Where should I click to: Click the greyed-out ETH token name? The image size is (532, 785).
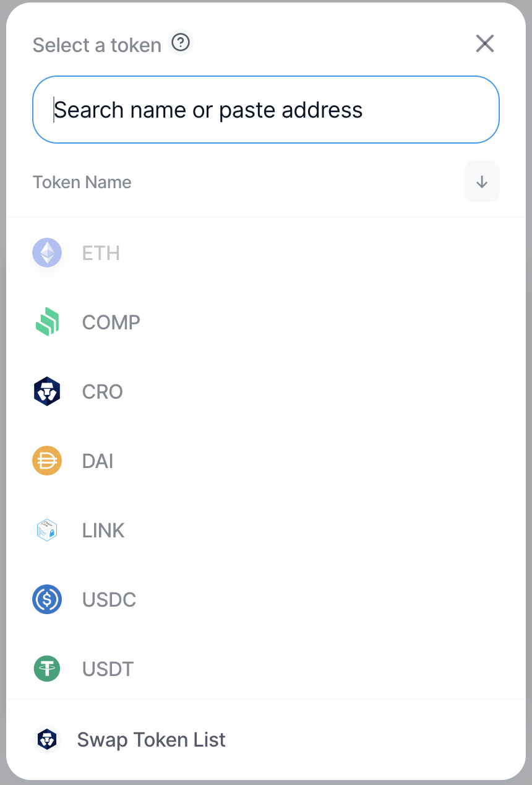pos(101,253)
